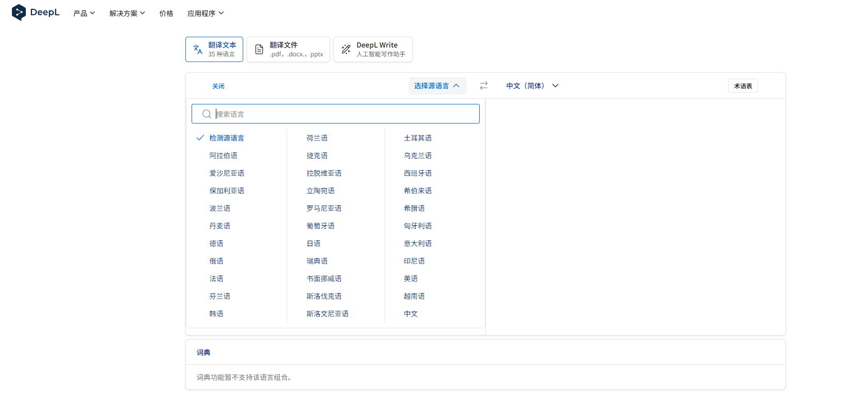The image size is (868, 398).
Task: Go to the 价格 page
Action: tap(166, 13)
